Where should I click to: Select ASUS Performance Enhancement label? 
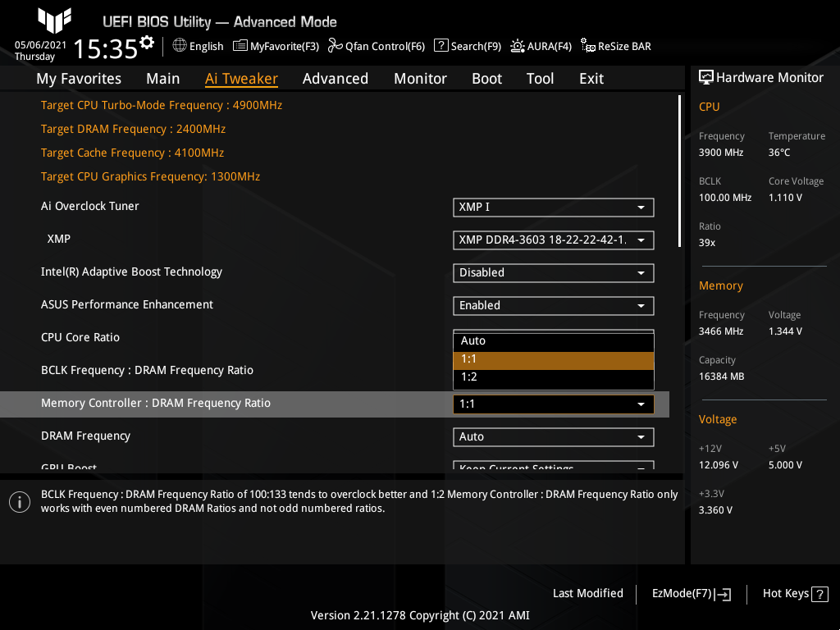click(127, 305)
